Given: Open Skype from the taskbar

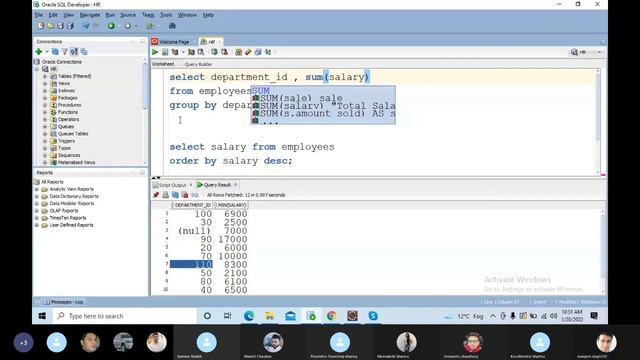Looking at the screenshot, I should click(x=373, y=316).
